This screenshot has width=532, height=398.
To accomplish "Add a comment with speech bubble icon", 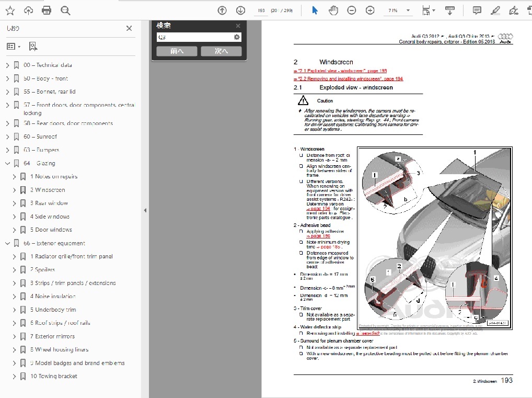I will (x=477, y=10).
